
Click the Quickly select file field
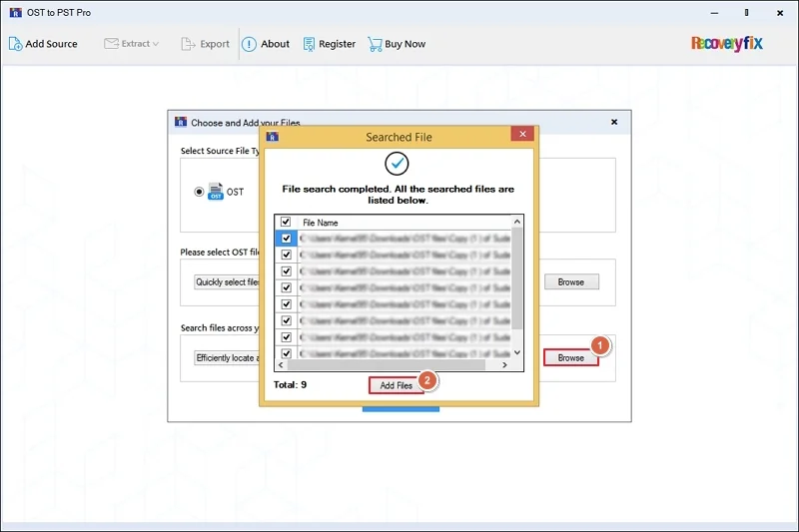(228, 282)
